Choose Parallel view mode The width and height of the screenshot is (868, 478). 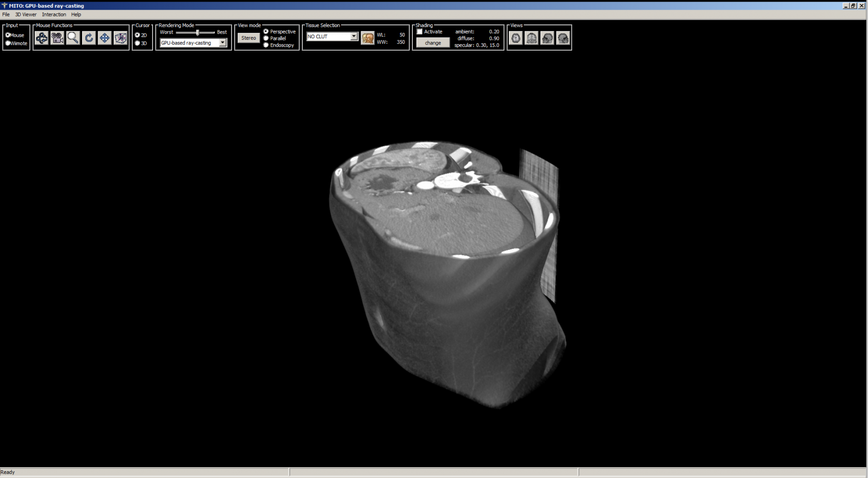(266, 39)
